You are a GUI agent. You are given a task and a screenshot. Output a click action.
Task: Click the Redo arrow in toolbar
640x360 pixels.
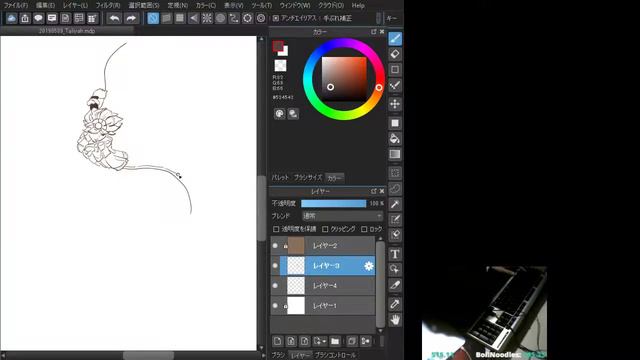click(x=131, y=18)
